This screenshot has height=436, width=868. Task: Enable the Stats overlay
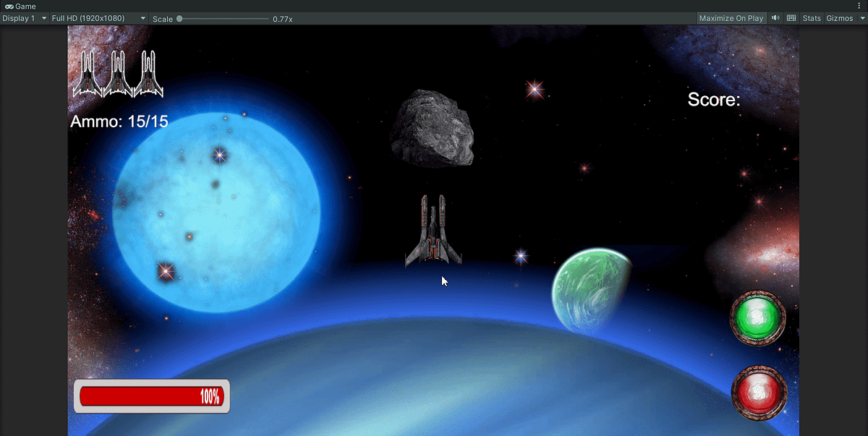tap(811, 17)
